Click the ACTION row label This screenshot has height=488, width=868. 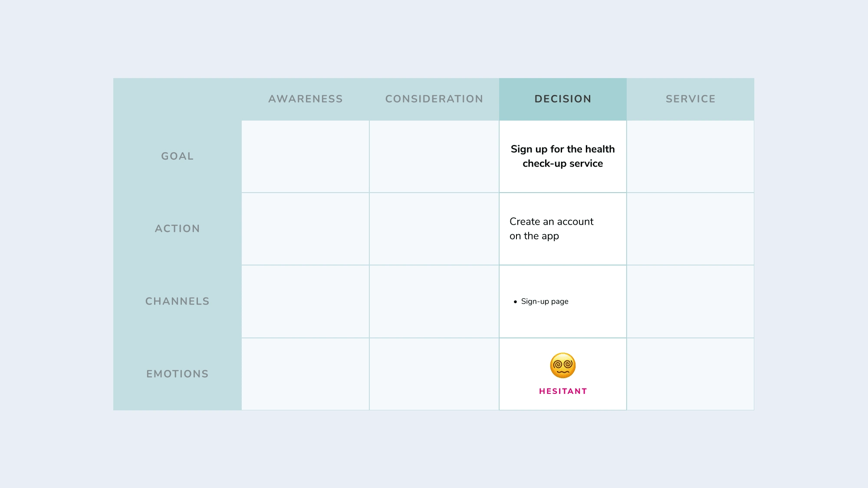coord(178,229)
